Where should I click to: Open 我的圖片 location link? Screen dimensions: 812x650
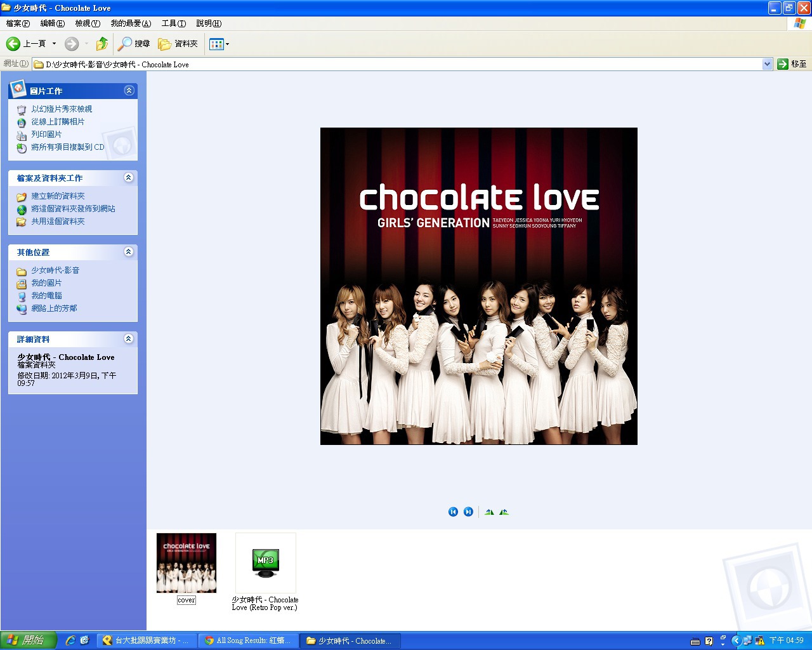coord(46,283)
